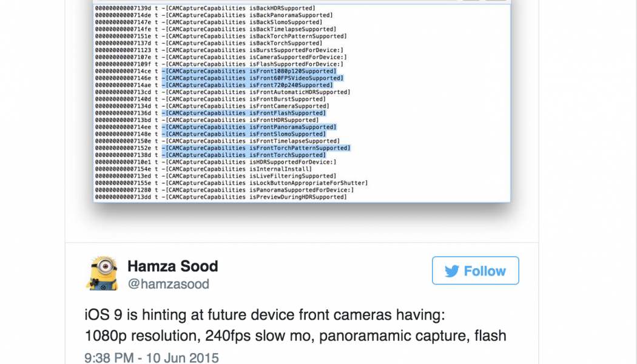Select the highlighted isFront720p240Supported line

(x=248, y=86)
